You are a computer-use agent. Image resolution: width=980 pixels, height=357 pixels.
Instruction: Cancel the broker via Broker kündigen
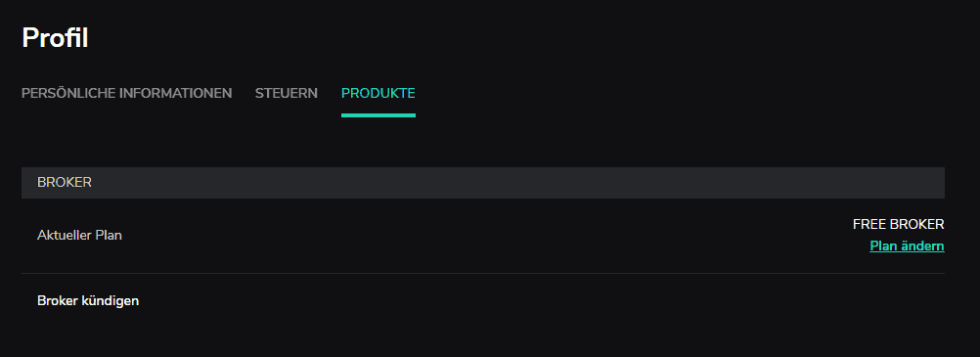tap(88, 300)
